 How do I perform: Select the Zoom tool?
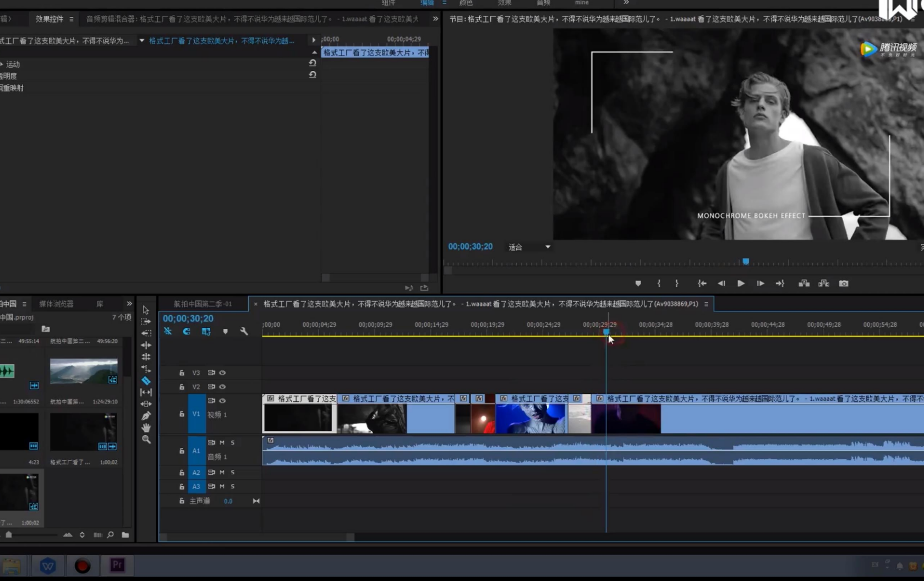pyautogui.click(x=146, y=440)
